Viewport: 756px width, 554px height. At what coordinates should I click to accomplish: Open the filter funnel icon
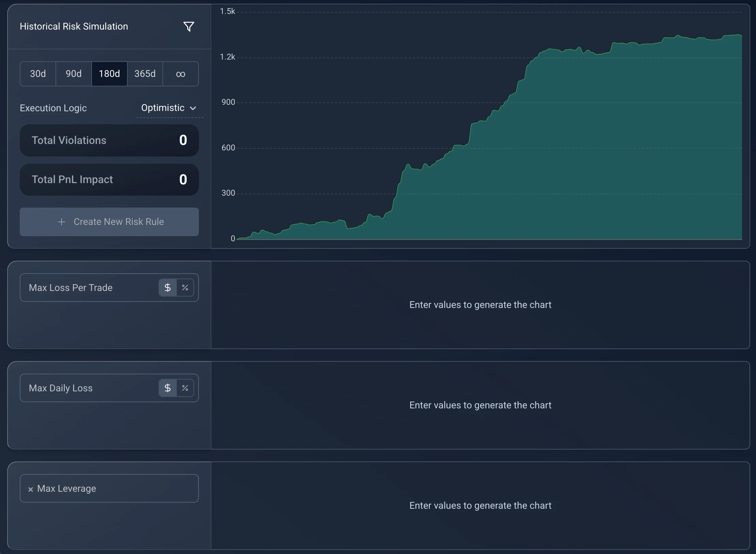tap(189, 27)
